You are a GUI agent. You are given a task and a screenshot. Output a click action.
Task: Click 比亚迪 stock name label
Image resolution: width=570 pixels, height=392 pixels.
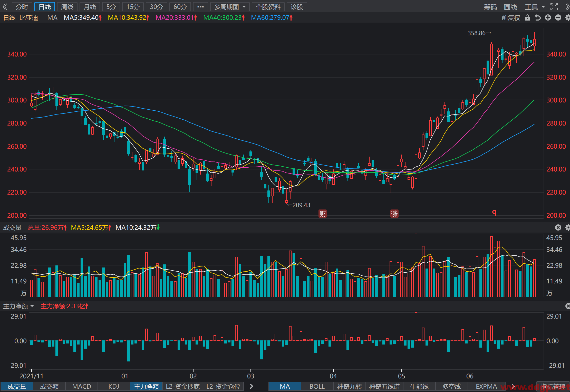click(29, 18)
